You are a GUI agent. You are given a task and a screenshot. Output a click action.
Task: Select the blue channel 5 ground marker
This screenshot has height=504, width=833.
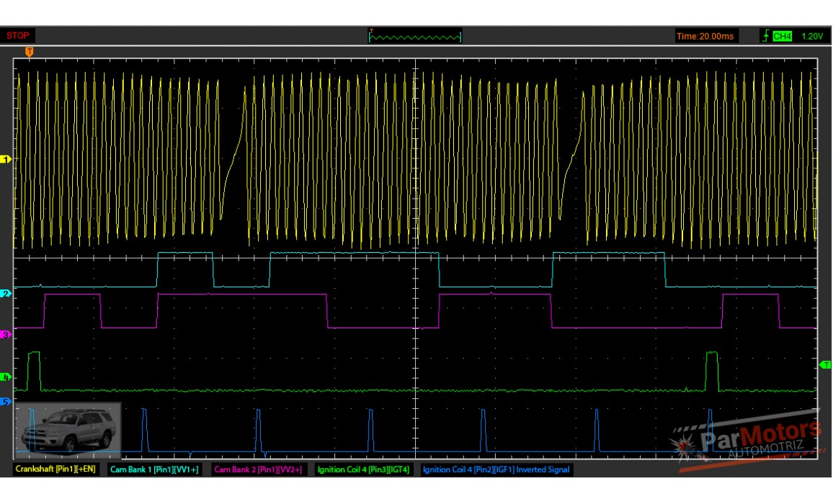click(x=6, y=402)
